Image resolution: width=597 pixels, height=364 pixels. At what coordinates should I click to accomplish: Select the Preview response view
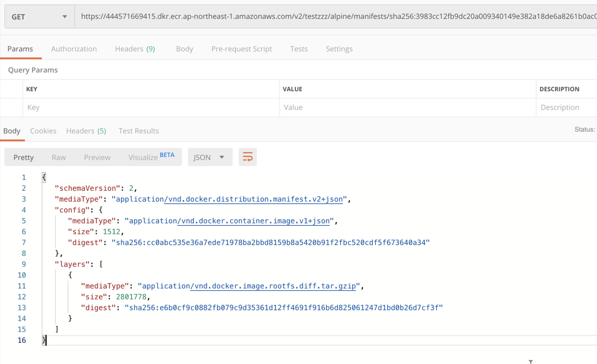pyautogui.click(x=97, y=156)
